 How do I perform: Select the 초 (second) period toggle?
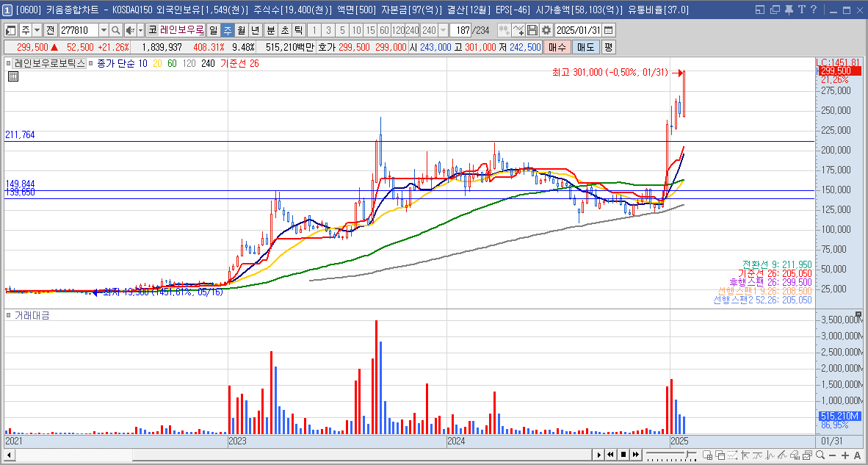tap(284, 30)
